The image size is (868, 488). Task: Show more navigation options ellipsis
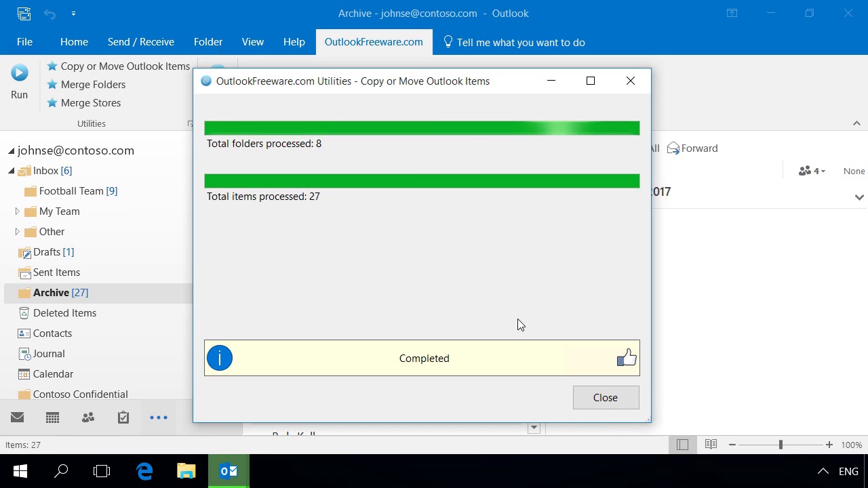coord(159,418)
